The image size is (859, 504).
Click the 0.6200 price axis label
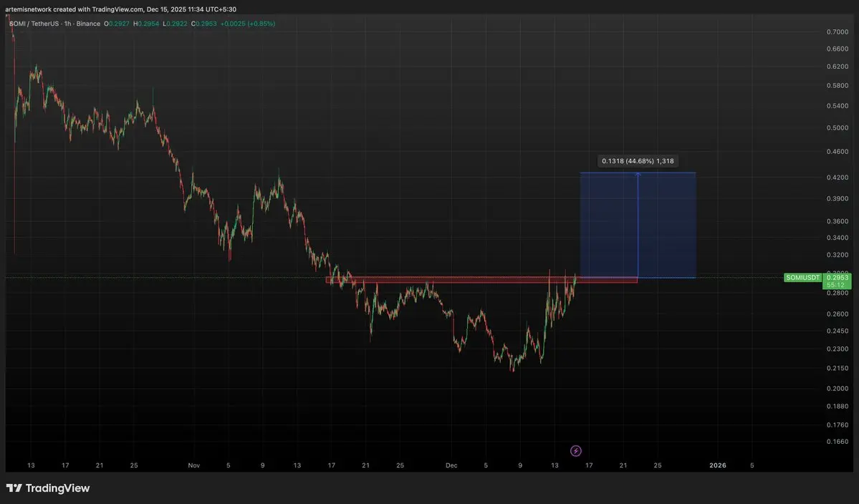(x=837, y=66)
